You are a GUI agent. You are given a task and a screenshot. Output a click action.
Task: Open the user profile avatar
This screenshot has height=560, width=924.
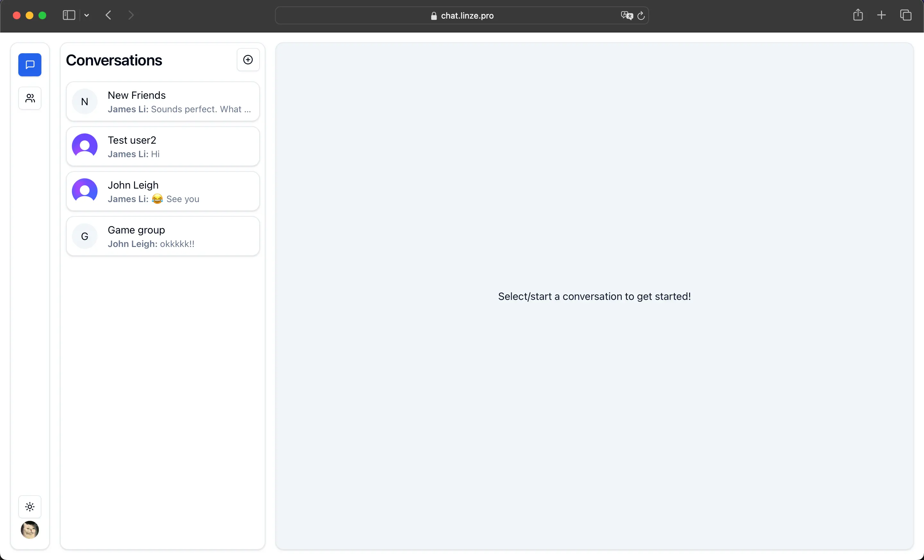[x=30, y=530]
